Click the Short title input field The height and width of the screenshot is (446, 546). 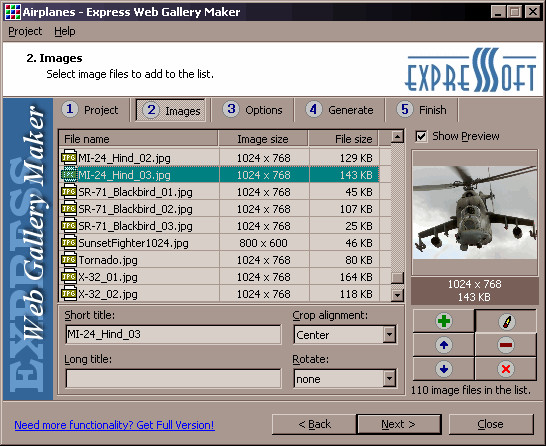[173, 335]
